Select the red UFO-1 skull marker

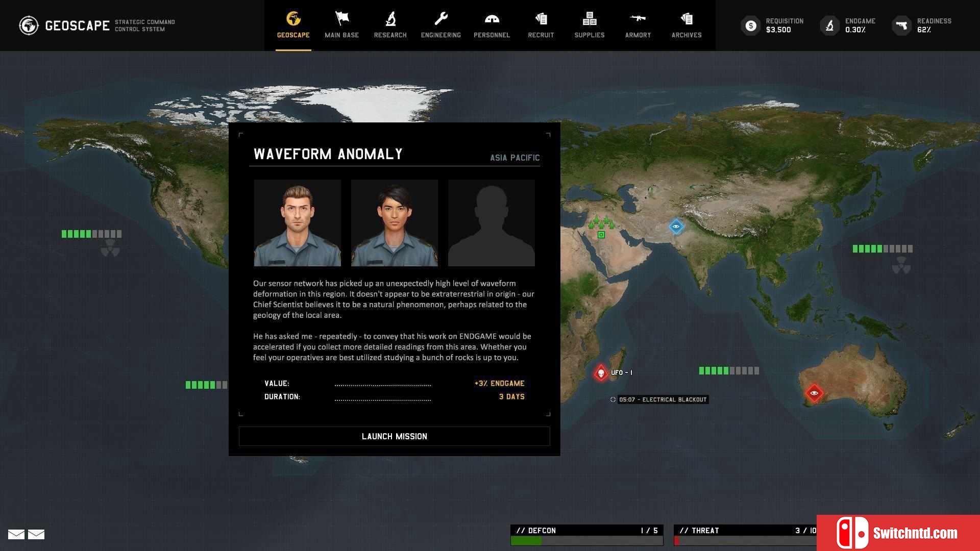click(601, 373)
